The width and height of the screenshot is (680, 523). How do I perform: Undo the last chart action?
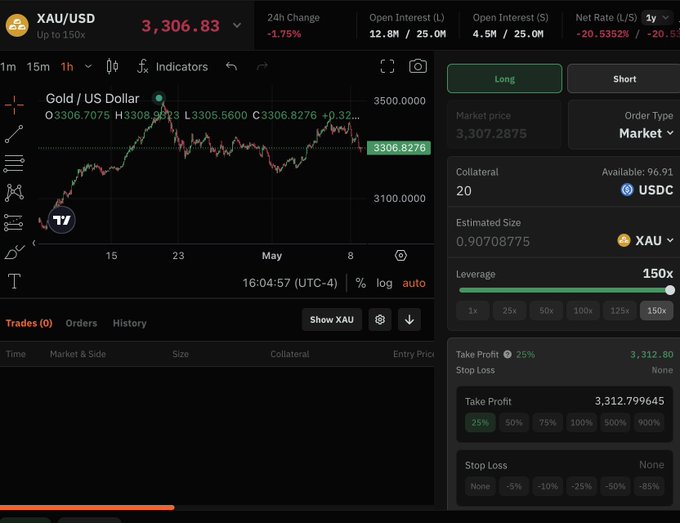pyautogui.click(x=232, y=66)
